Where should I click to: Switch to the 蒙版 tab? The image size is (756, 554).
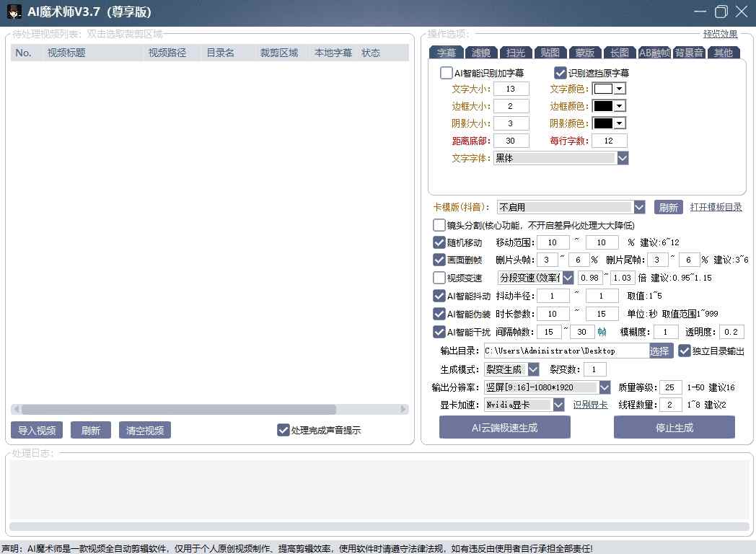click(584, 52)
